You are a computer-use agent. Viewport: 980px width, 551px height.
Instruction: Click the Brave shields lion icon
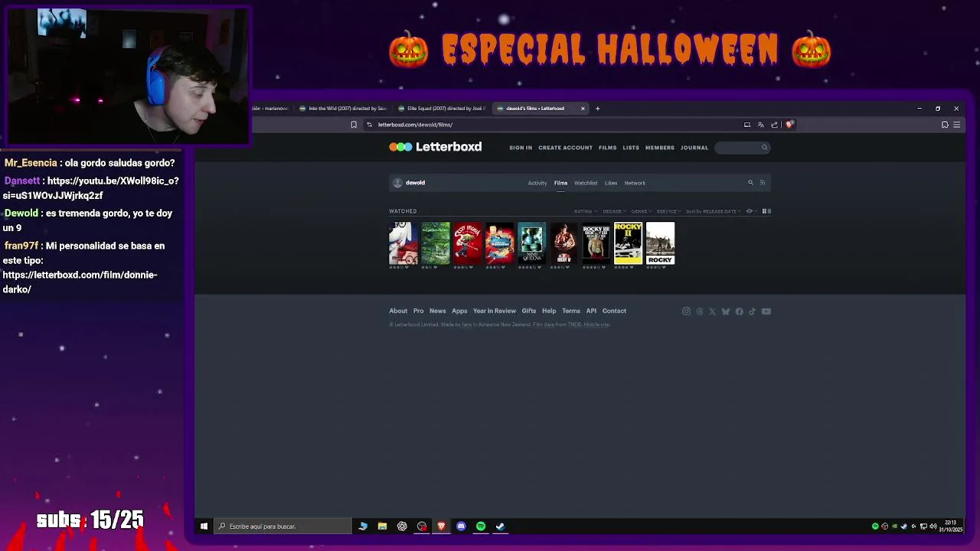point(789,125)
